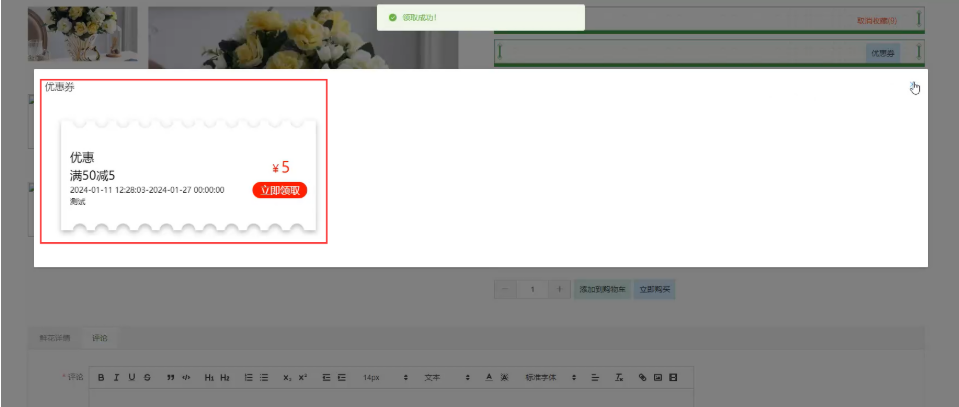Click the 取消收藏(9) link
The image size is (959, 407).
877,21
